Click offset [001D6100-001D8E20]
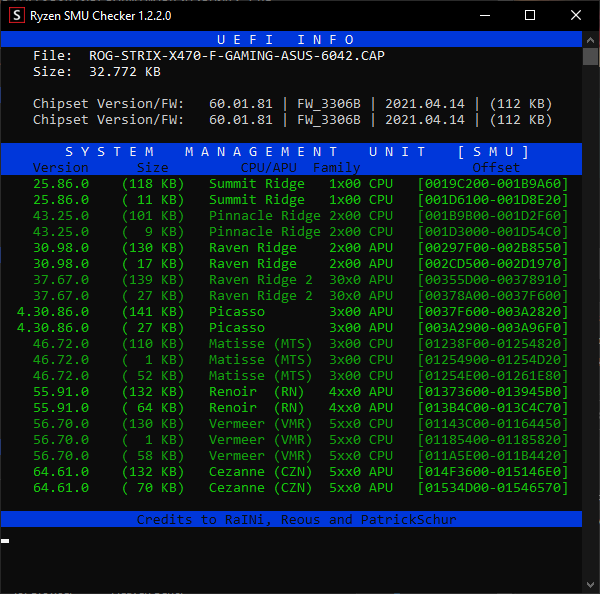Image resolution: width=600 pixels, height=594 pixels. [x=493, y=200]
